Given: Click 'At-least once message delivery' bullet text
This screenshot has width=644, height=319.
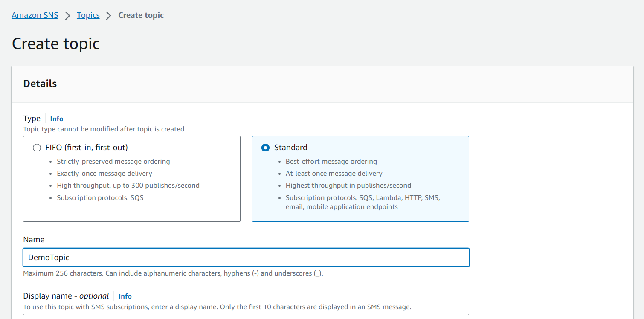Looking at the screenshot, I should coord(334,174).
